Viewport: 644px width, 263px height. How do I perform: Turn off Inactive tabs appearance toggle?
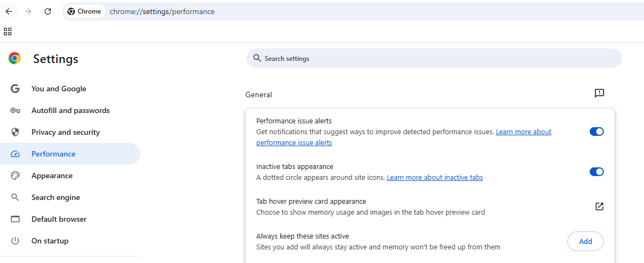(x=596, y=172)
